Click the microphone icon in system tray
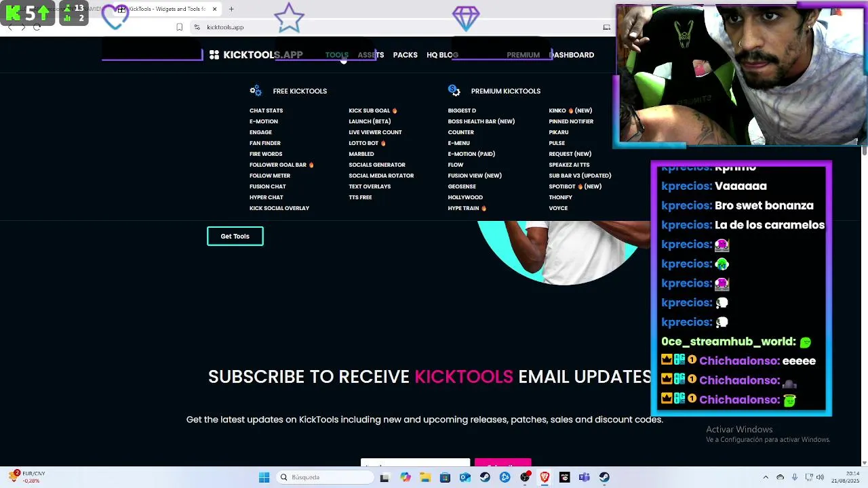 tap(794, 477)
